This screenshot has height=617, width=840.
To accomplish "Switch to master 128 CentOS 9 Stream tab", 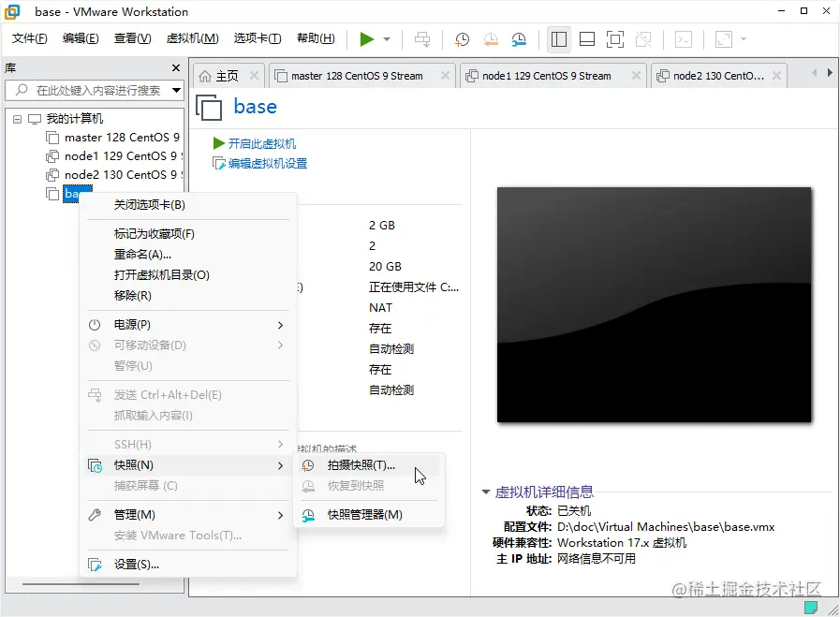I will [x=357, y=76].
